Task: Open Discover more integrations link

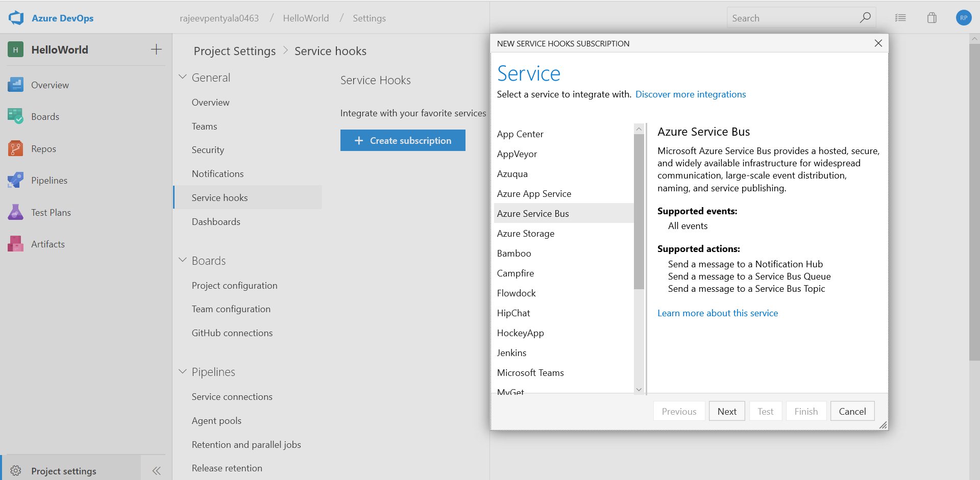Action: point(691,94)
